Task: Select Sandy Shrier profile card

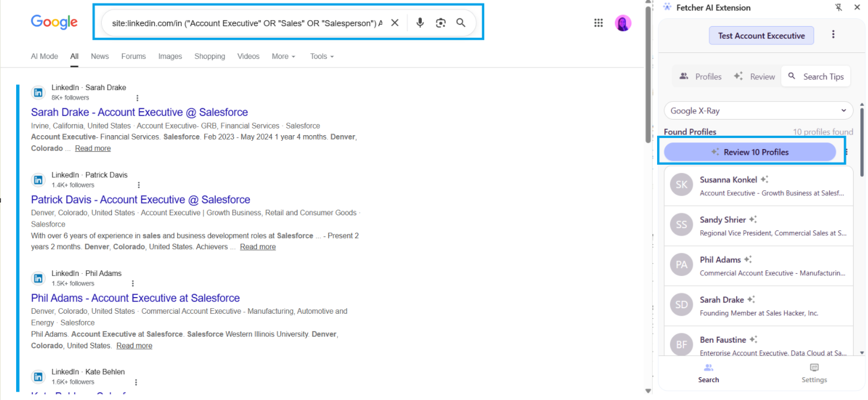Action: click(x=758, y=226)
